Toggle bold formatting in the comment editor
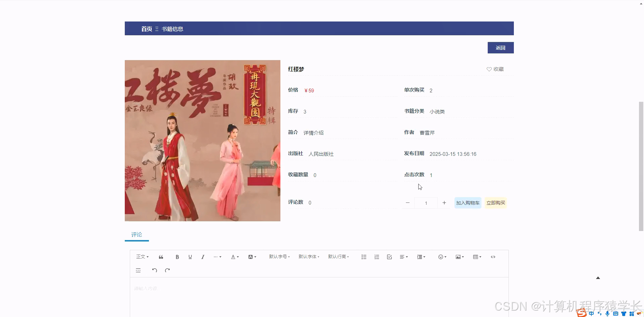Image resolution: width=644 pixels, height=317 pixels. pyautogui.click(x=177, y=257)
